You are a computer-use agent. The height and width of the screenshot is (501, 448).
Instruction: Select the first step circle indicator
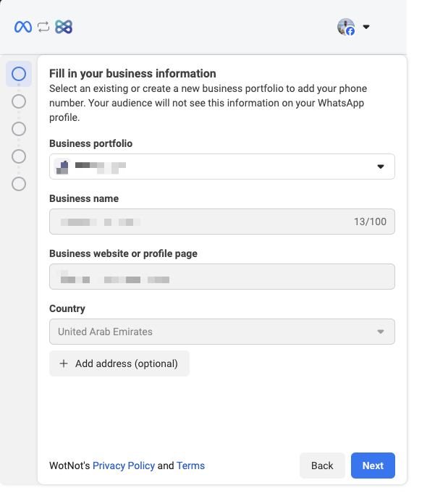click(19, 73)
